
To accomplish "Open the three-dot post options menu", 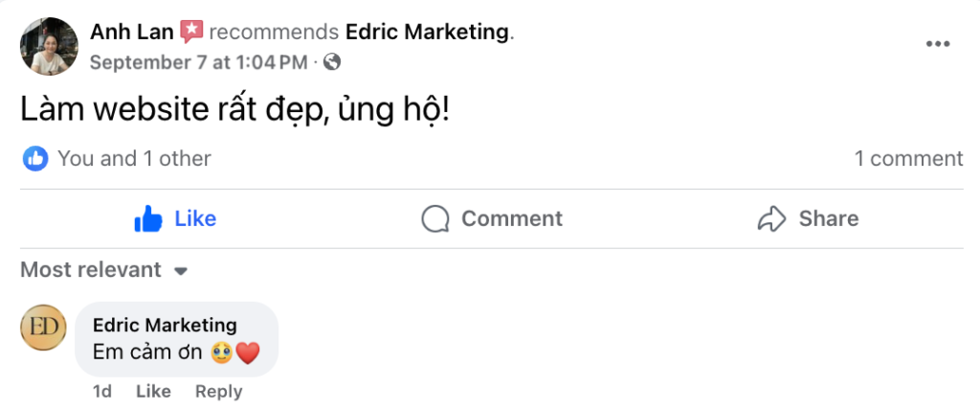I will 937,45.
